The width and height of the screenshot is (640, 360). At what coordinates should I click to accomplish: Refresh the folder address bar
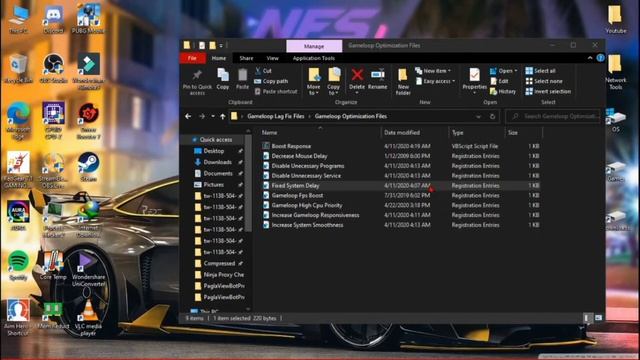tap(492, 116)
